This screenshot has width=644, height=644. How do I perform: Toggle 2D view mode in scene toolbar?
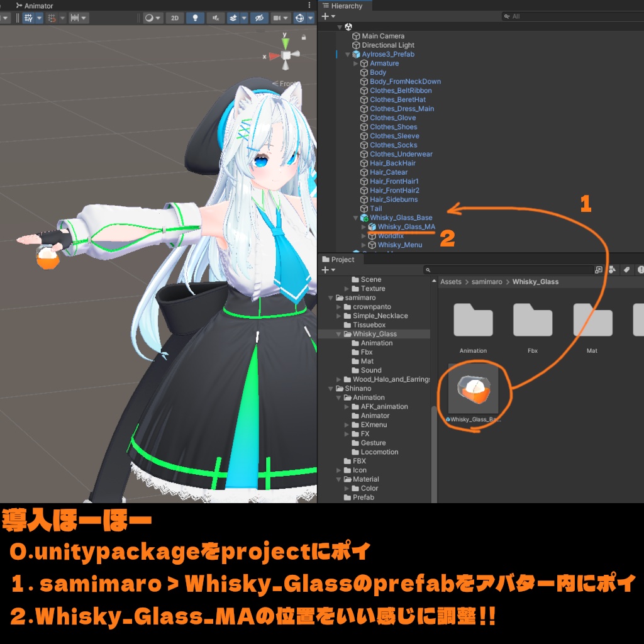174,18
